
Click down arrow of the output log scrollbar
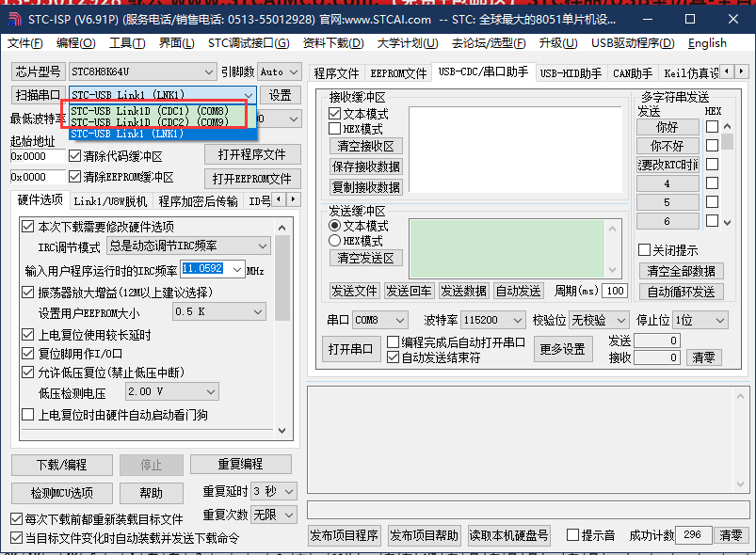point(741,484)
